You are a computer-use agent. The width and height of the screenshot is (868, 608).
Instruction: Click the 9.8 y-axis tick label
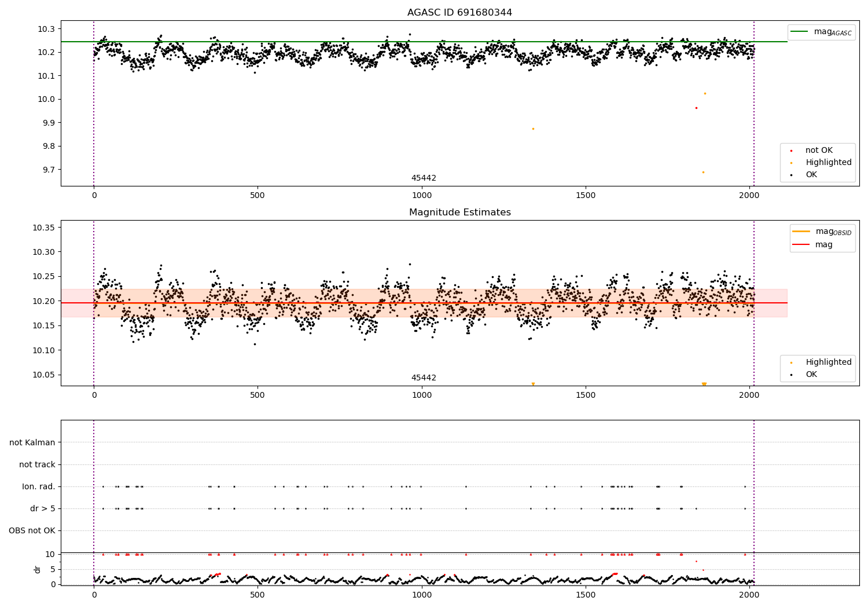pos(49,146)
